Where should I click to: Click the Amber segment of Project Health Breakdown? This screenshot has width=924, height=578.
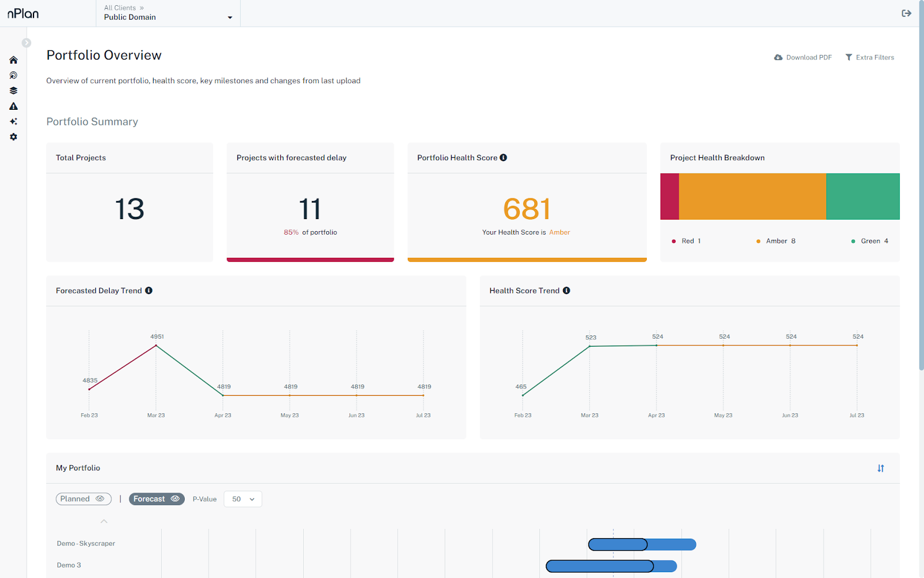click(751, 197)
